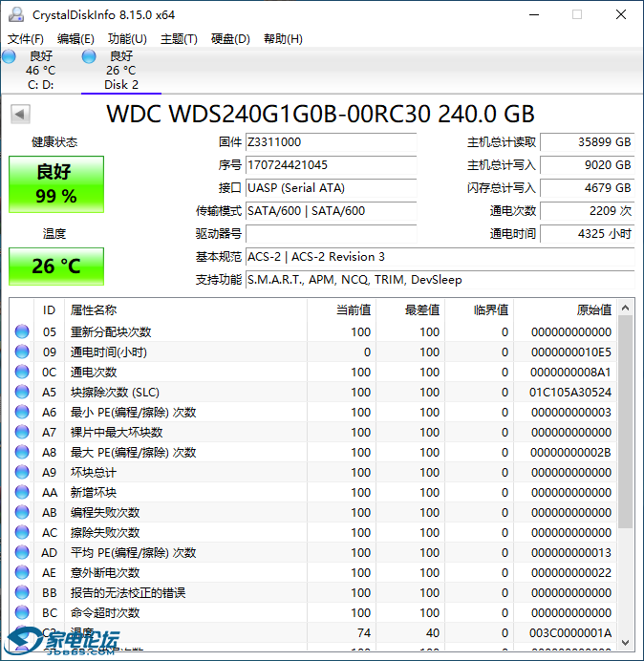Click the previous disk arrow button

(20, 114)
